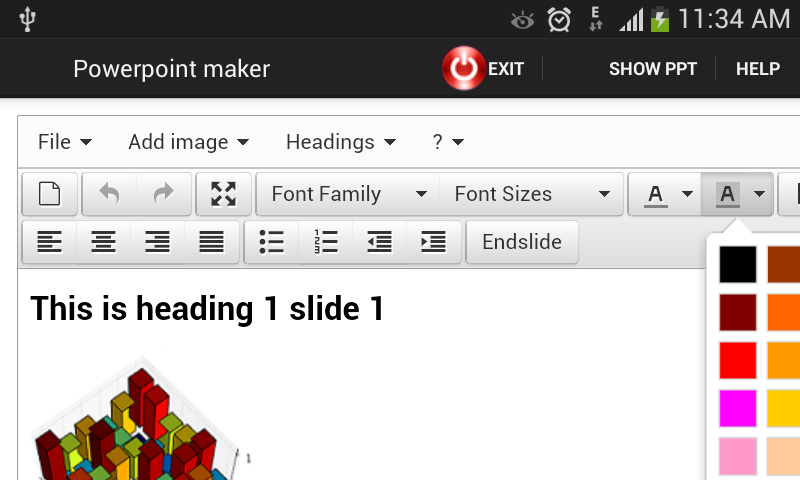This screenshot has height=480, width=800.
Task: Click the heading text 'This is heading 1 slide 1'
Action: click(207, 309)
